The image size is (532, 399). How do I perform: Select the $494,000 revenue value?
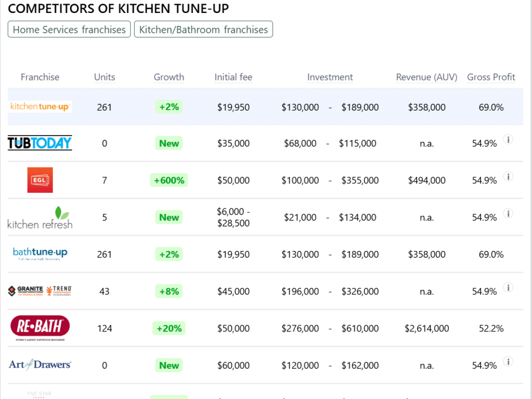pos(427,180)
